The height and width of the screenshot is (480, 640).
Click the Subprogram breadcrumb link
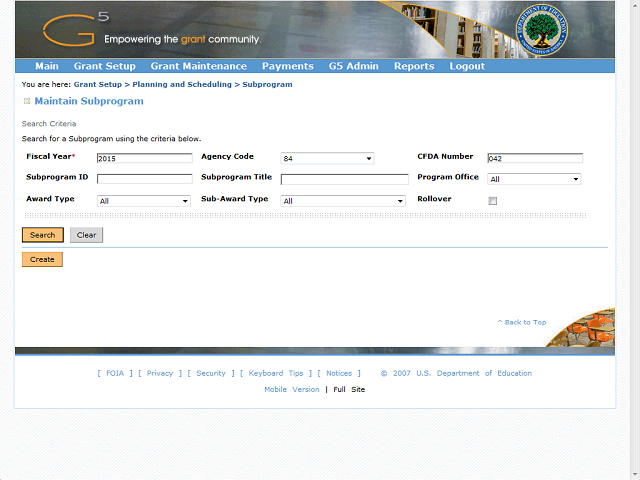pyautogui.click(x=267, y=84)
